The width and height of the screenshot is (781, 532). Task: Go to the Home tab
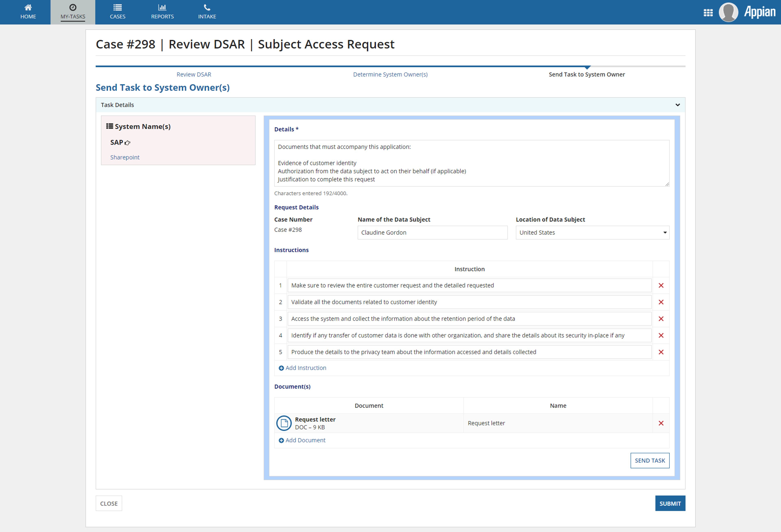[28, 12]
